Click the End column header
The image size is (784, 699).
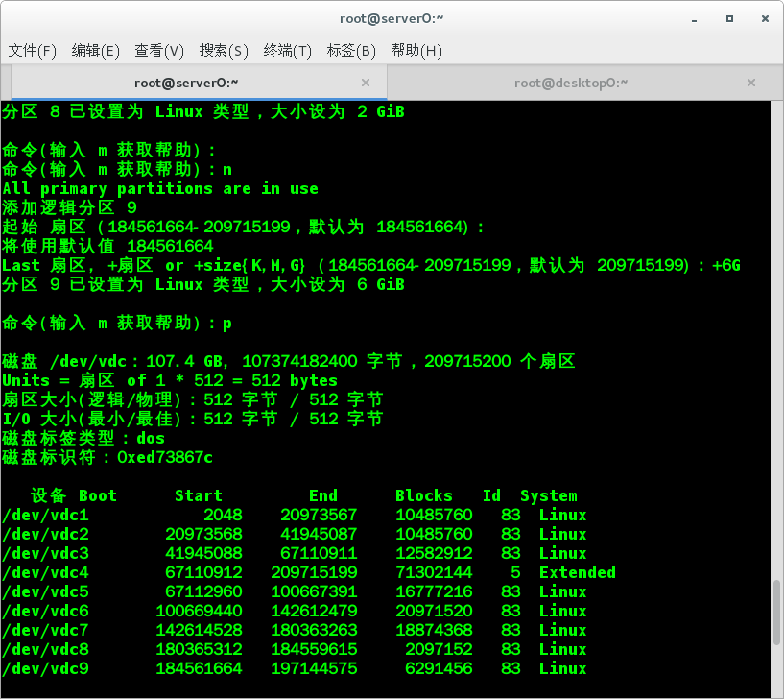click(323, 495)
